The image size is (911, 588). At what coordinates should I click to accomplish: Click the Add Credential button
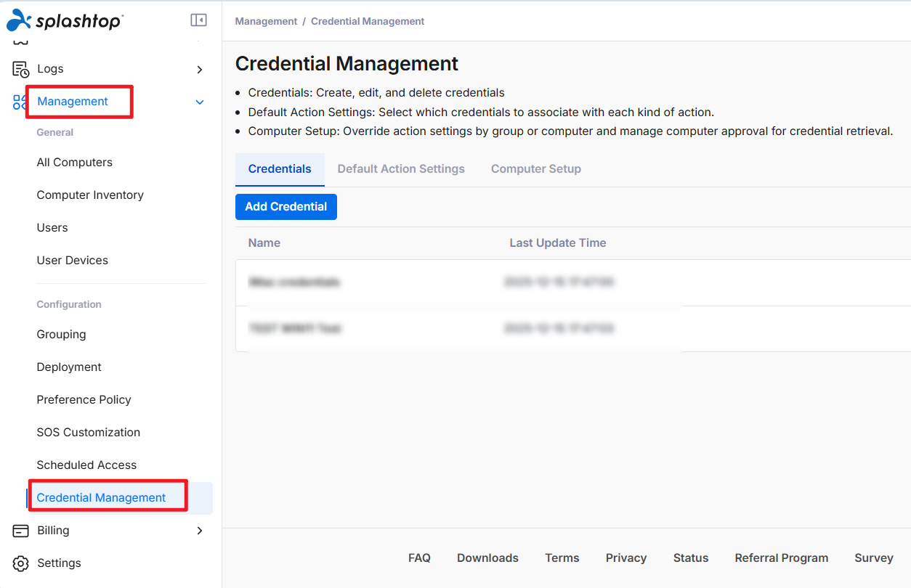point(286,207)
